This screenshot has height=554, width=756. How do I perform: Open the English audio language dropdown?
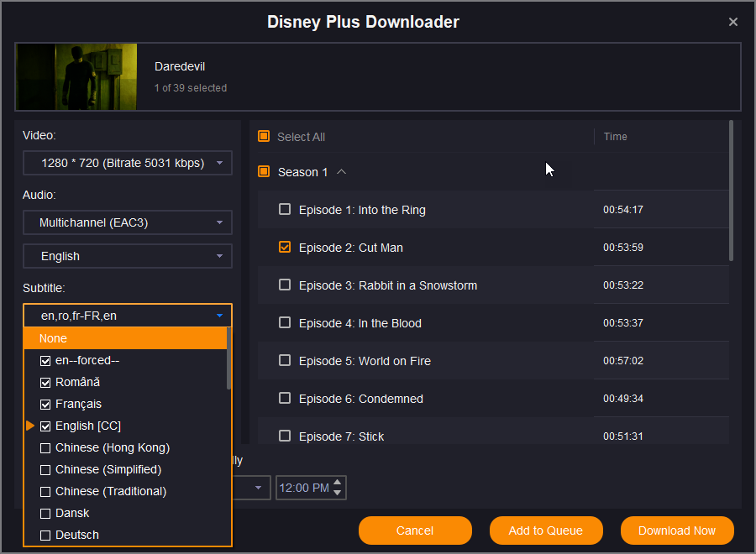point(128,256)
